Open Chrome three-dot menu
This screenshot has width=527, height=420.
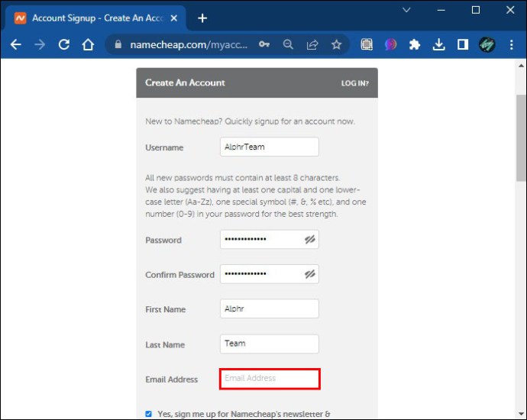click(511, 44)
